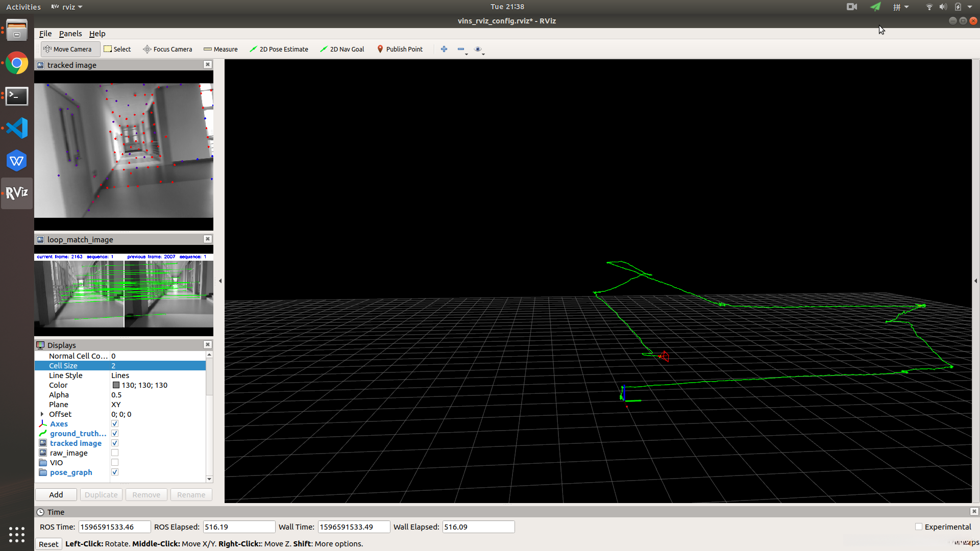
Task: Open the File menu
Action: 45,34
